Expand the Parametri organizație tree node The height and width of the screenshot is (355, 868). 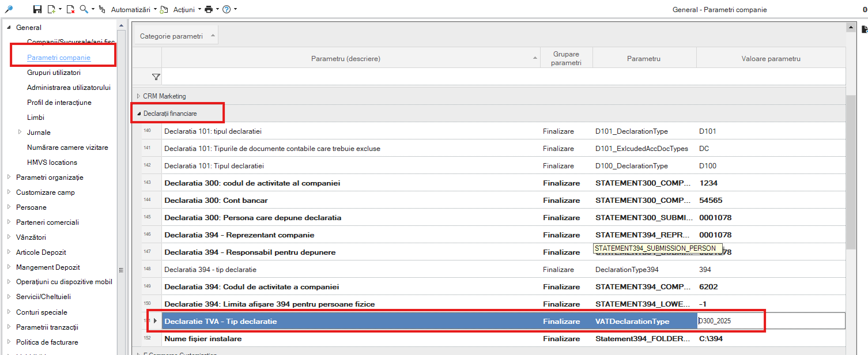point(9,177)
